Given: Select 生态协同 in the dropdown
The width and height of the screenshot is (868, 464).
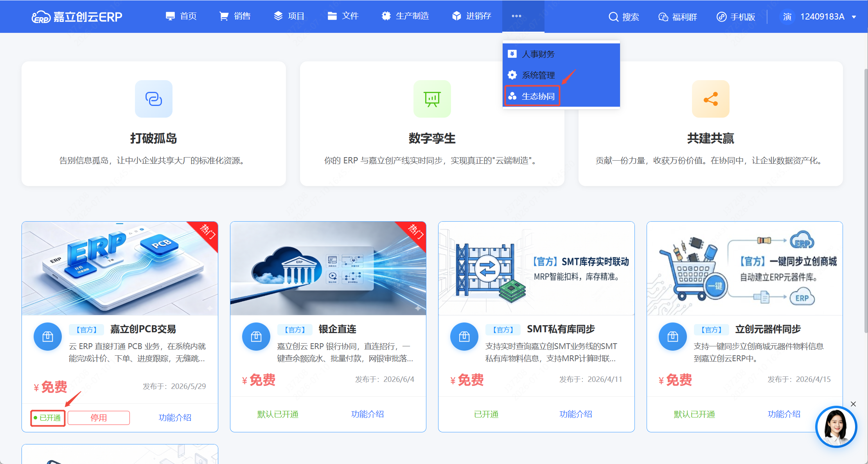Looking at the screenshot, I should pos(561,96).
